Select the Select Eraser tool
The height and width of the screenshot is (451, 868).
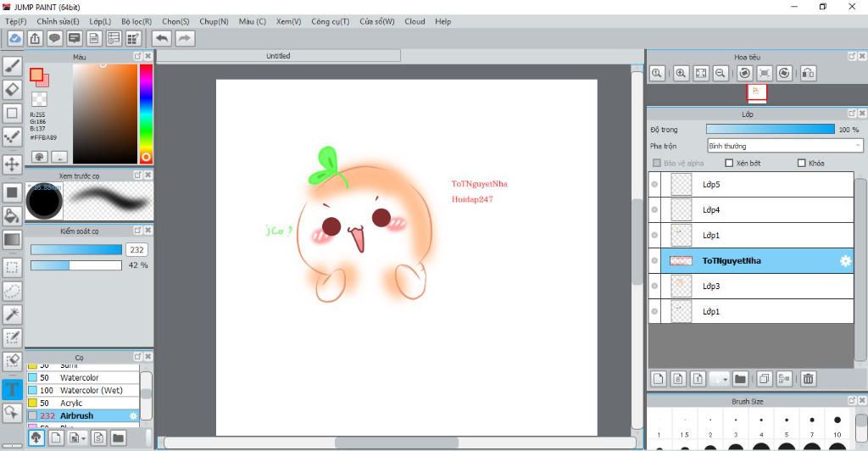coord(12,361)
